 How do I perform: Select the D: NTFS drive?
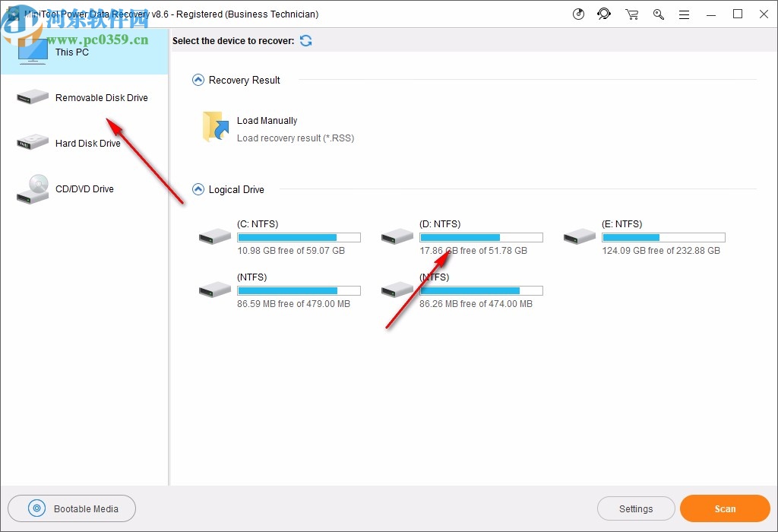point(397,236)
